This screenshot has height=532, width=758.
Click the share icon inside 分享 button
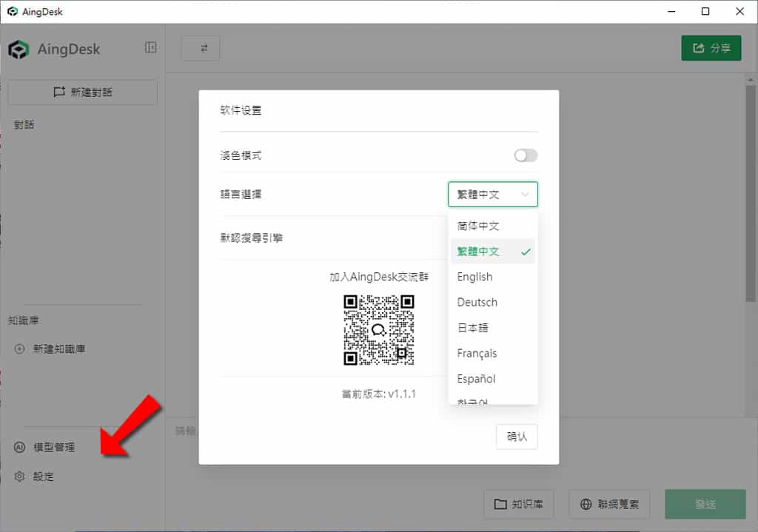click(x=699, y=48)
